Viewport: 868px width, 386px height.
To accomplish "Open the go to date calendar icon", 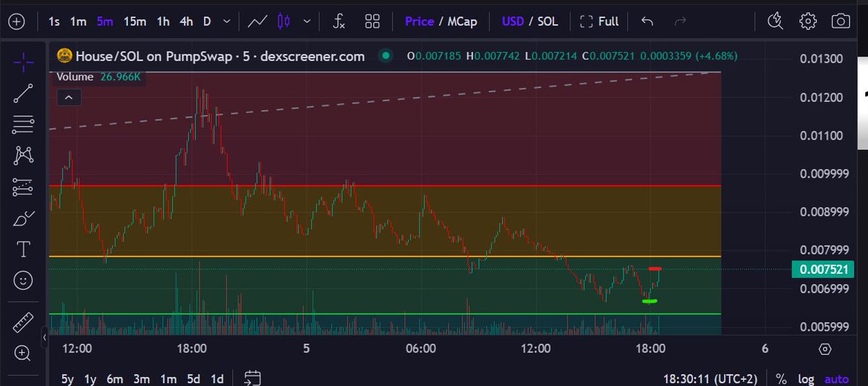I will [x=252, y=377].
